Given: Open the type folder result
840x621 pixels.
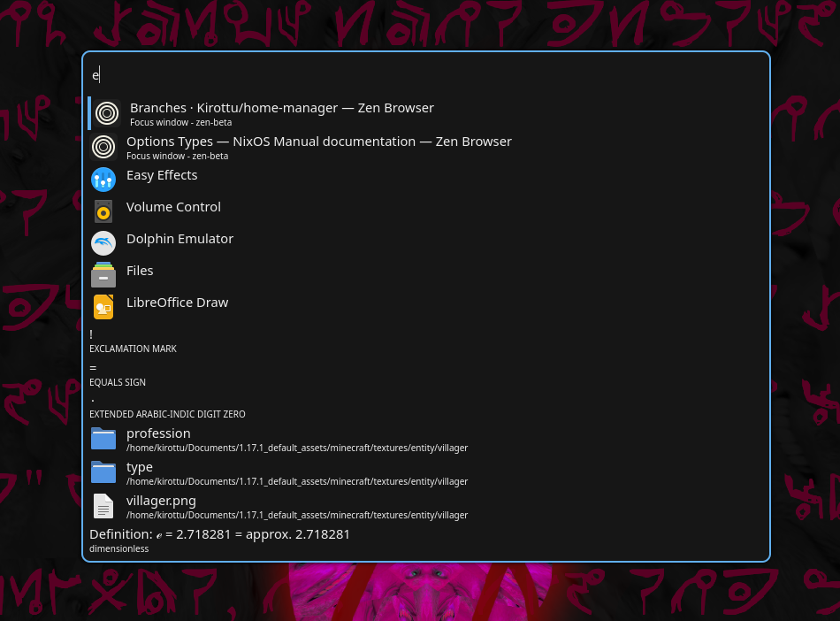Looking at the screenshot, I should click(x=426, y=472).
